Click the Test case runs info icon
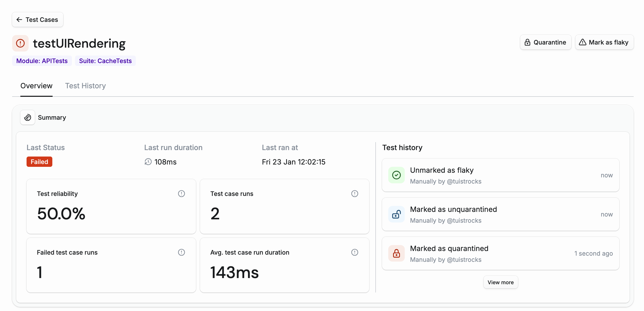This screenshot has height=311, width=644. pyautogui.click(x=355, y=193)
